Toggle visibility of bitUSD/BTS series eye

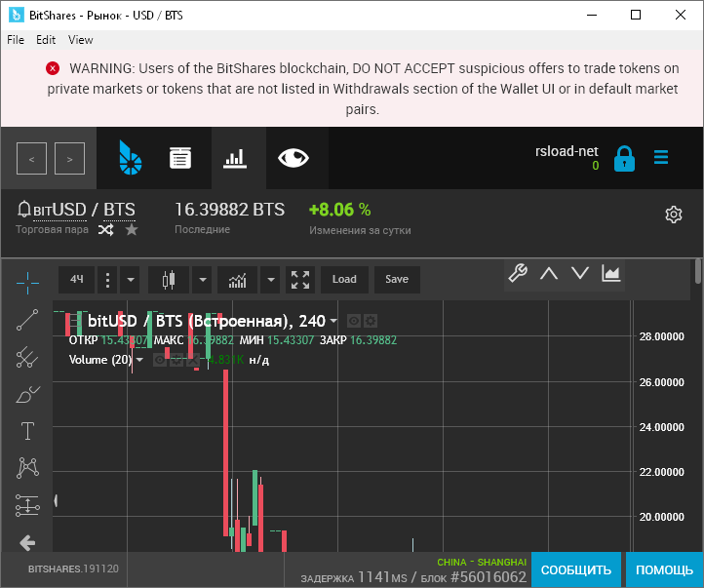click(354, 321)
